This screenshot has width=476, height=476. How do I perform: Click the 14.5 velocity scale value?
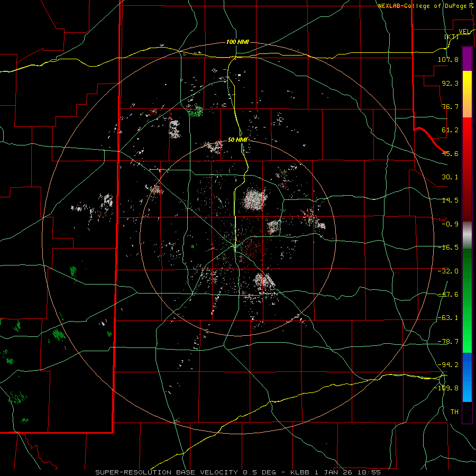[450, 200]
